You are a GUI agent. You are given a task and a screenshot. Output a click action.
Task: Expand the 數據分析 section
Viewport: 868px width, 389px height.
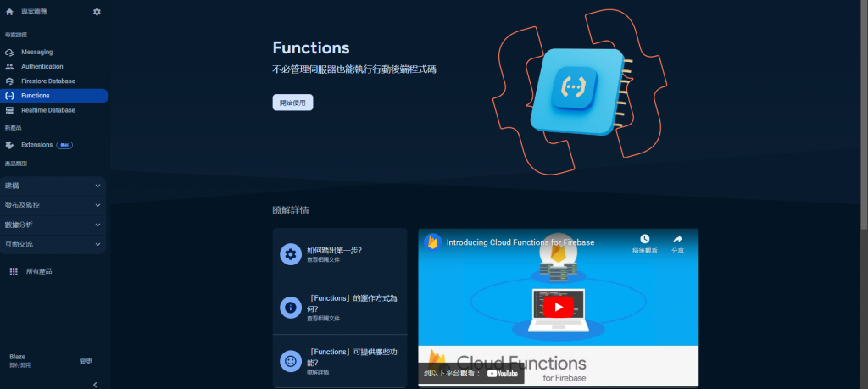(53, 225)
